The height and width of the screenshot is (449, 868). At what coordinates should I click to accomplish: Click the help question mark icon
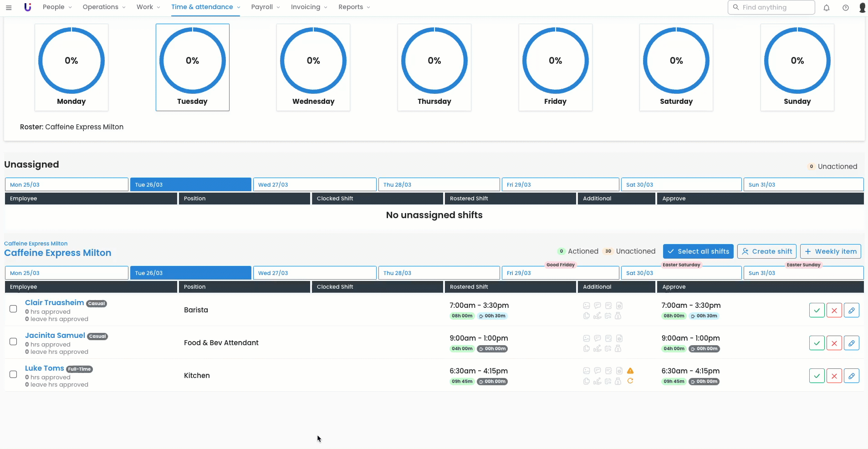click(x=845, y=8)
